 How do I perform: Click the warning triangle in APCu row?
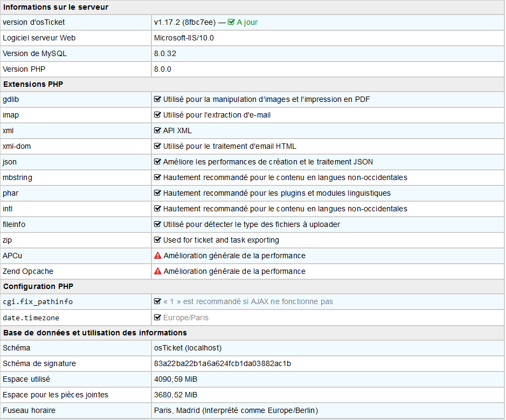(157, 256)
